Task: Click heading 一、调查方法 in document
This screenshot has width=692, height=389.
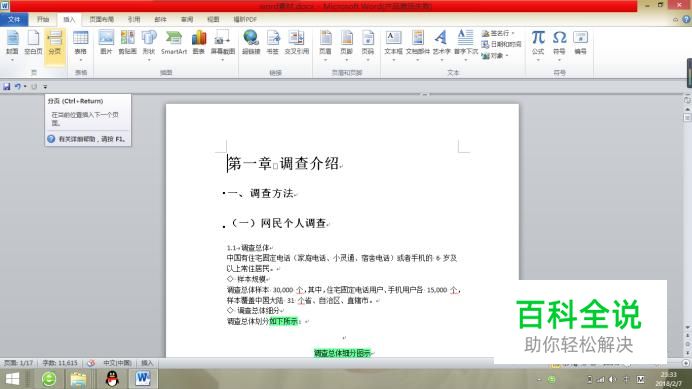Action: click(x=260, y=193)
